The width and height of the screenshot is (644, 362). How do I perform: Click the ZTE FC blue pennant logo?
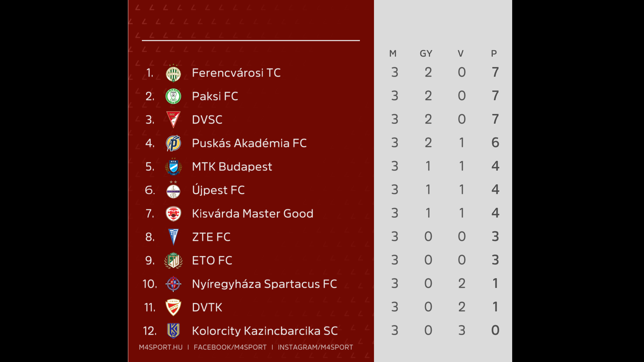click(x=173, y=237)
